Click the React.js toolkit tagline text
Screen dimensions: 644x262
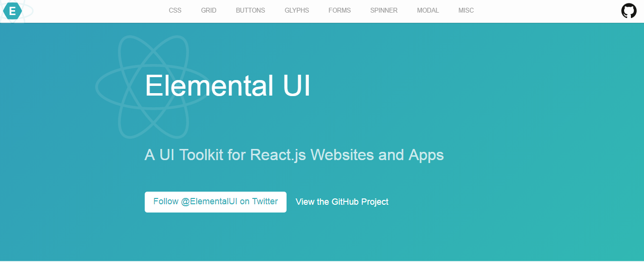coord(294,155)
